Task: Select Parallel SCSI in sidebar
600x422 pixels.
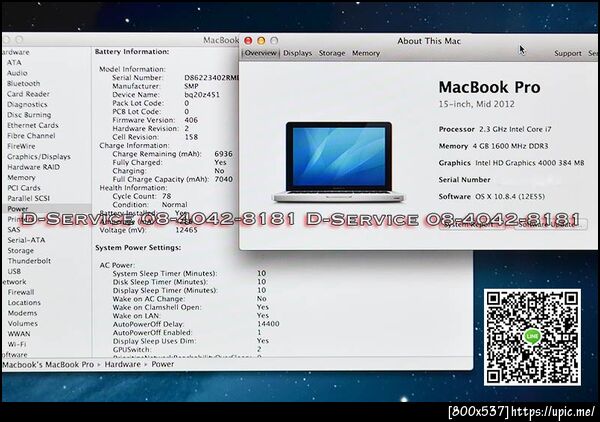Action: click(29, 198)
